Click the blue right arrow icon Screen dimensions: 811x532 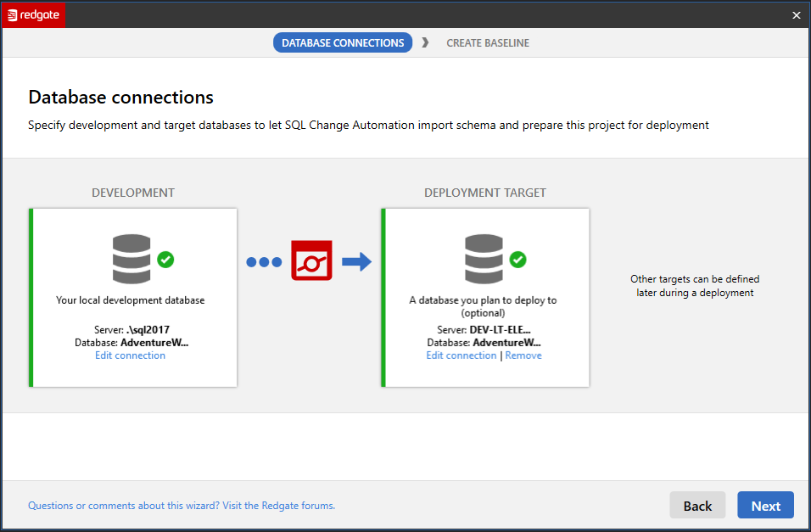357,261
